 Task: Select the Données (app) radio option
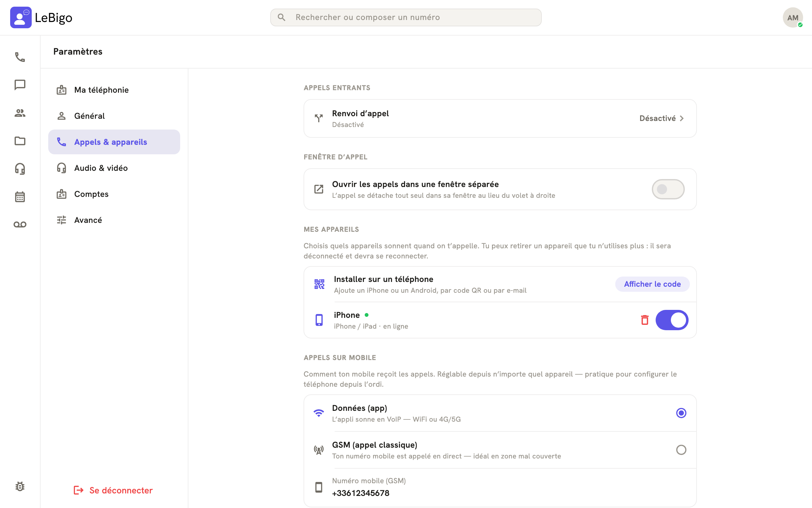pos(681,413)
